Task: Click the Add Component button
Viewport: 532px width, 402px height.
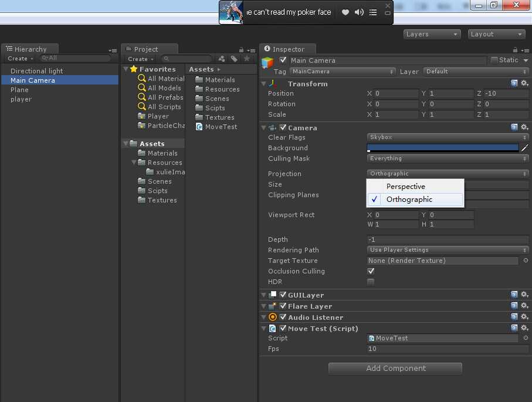Action: 395,369
